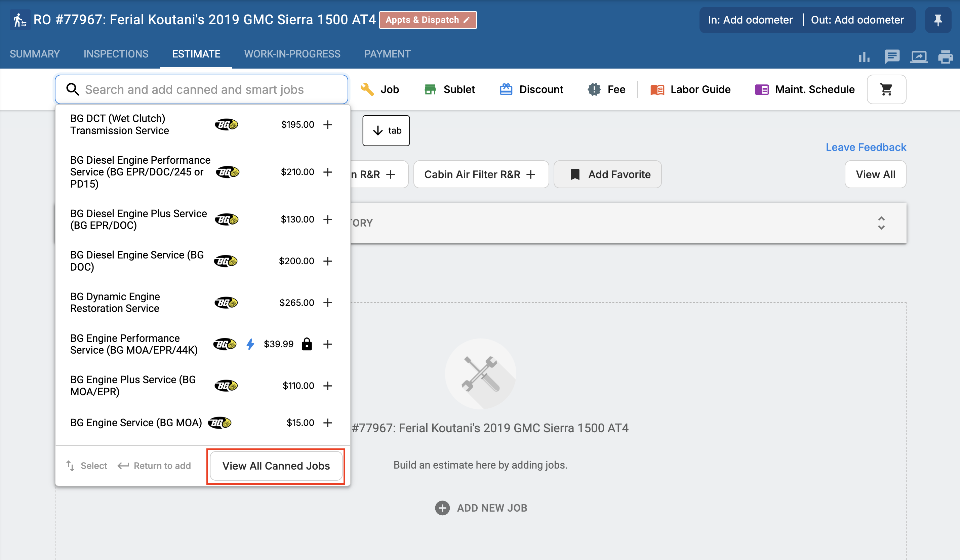Add BG Dynamic Engine Restoration Service with plus
Viewport: 960px width, 560px height.
click(x=328, y=303)
